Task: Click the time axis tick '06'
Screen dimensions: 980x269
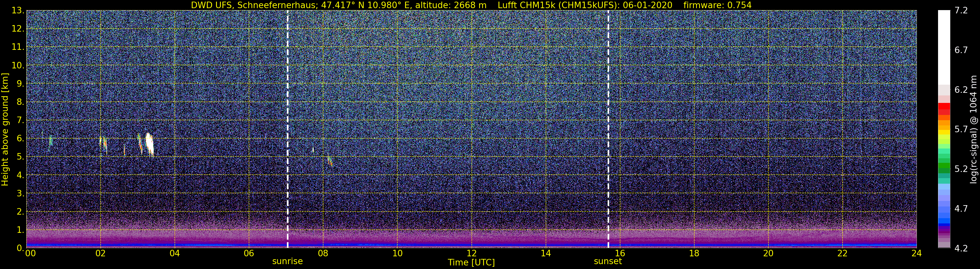Action: (x=249, y=253)
